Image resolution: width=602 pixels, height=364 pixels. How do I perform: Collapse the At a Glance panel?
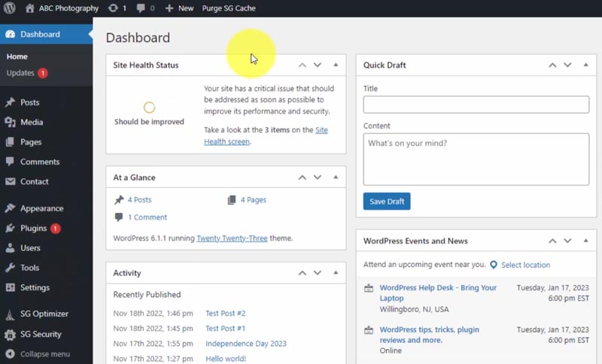click(x=336, y=177)
